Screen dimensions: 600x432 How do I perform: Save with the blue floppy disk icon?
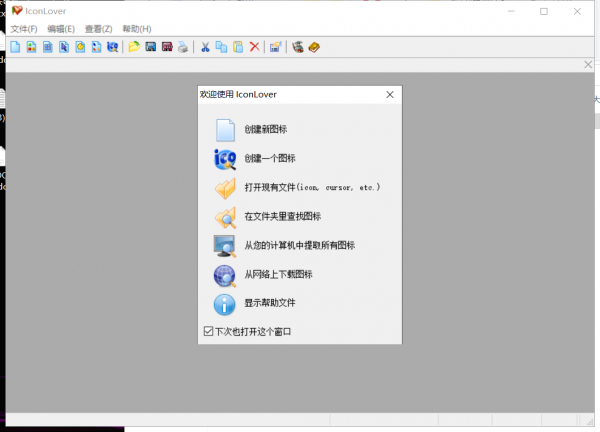click(x=151, y=47)
